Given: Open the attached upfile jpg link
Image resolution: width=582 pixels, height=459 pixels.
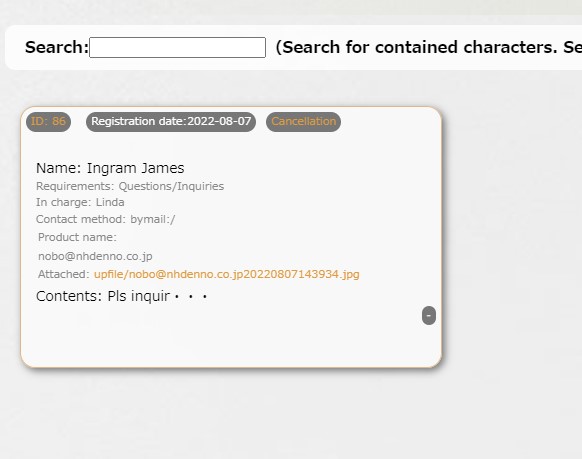Looking at the screenshot, I should (226, 274).
